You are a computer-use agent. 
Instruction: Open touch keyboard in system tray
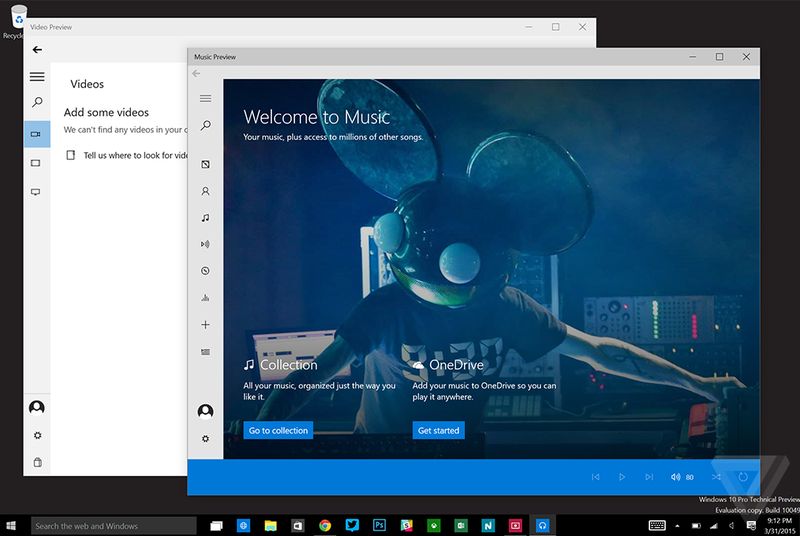(657, 525)
